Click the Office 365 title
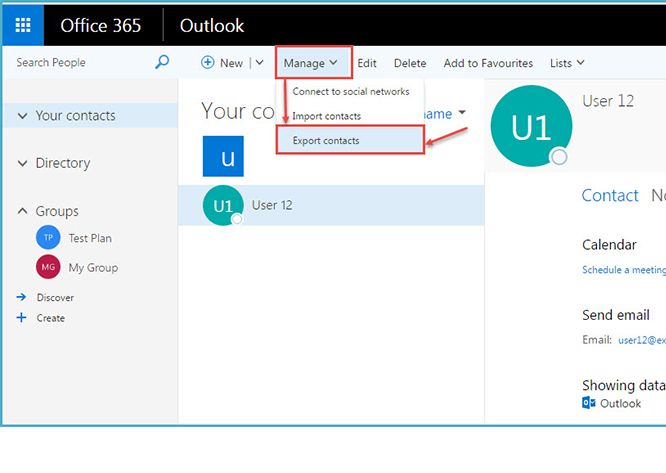 click(x=101, y=26)
